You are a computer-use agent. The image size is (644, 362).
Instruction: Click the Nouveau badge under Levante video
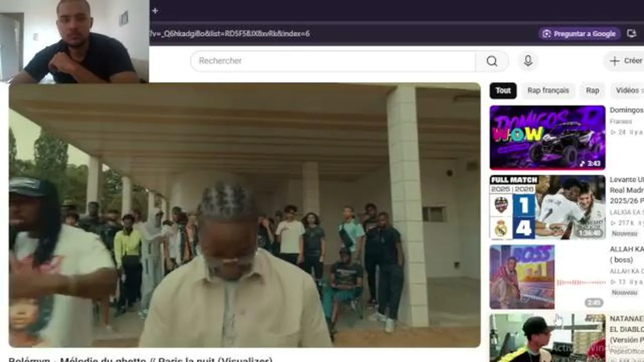point(624,234)
